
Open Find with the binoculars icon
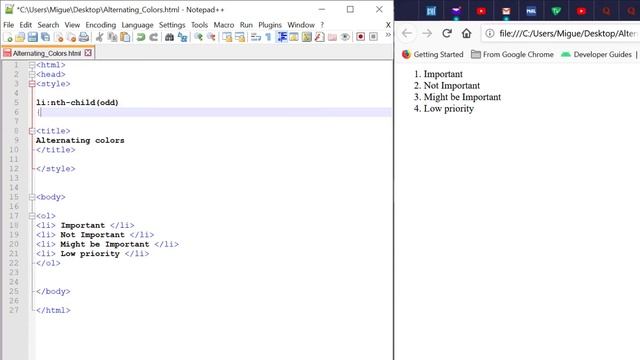pyautogui.click(x=169, y=37)
